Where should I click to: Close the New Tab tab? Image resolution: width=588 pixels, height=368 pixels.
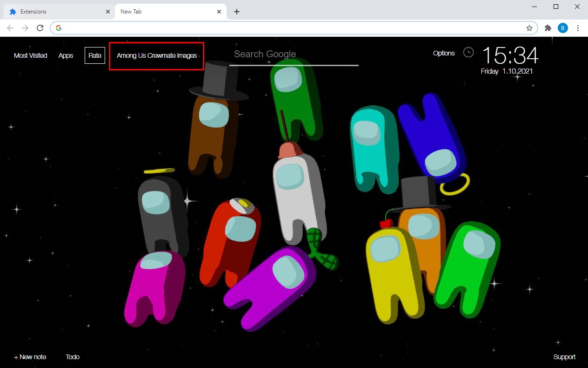coord(220,12)
